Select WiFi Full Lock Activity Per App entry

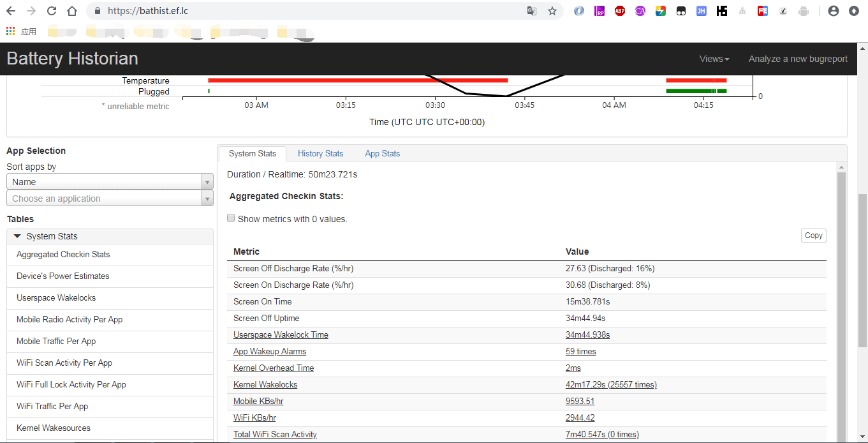tap(110, 385)
